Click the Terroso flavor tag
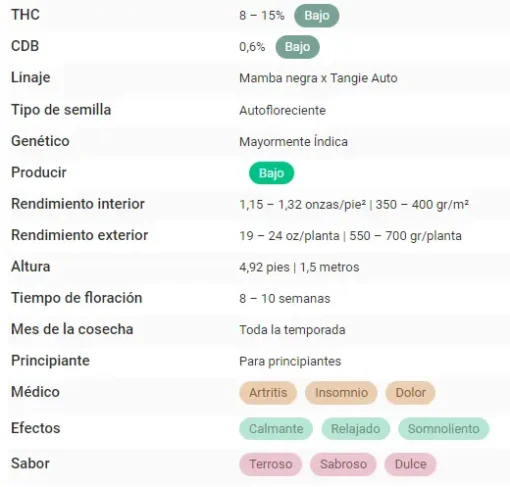The height and width of the screenshot is (487, 510). (x=271, y=464)
